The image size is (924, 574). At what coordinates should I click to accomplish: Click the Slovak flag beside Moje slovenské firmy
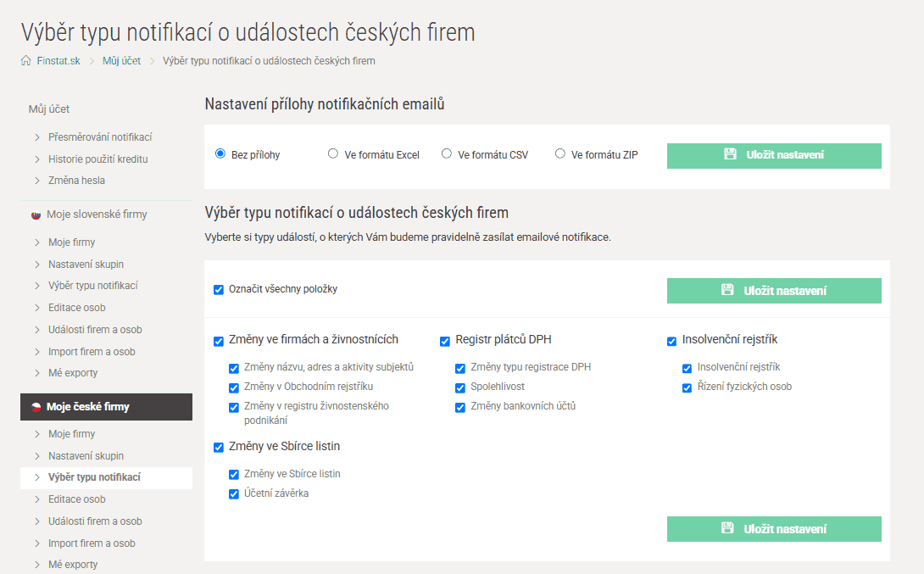tap(35, 215)
